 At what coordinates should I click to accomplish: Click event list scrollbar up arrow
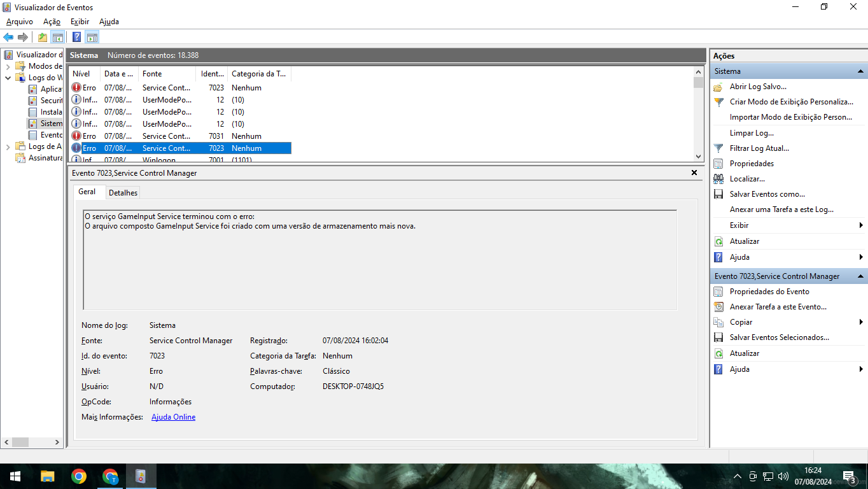698,72
